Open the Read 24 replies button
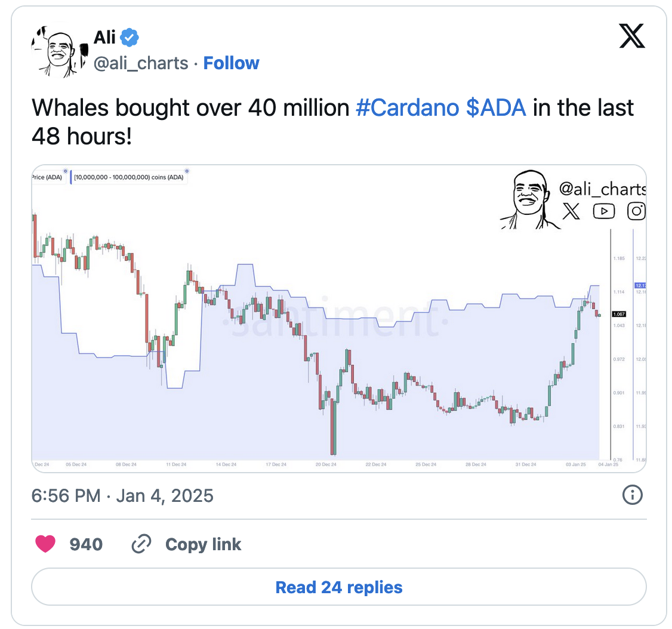672x629 pixels. pyautogui.click(x=338, y=587)
